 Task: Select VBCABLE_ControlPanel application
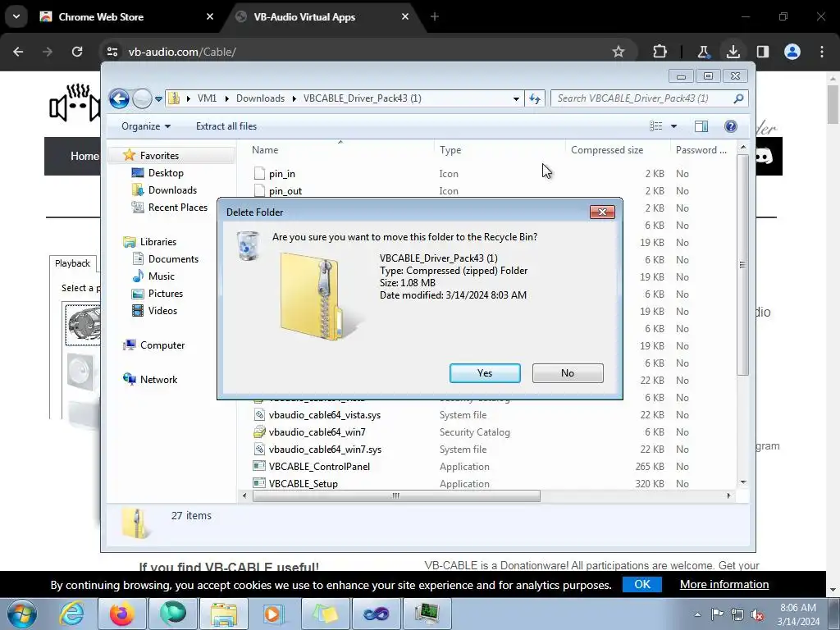(x=319, y=467)
